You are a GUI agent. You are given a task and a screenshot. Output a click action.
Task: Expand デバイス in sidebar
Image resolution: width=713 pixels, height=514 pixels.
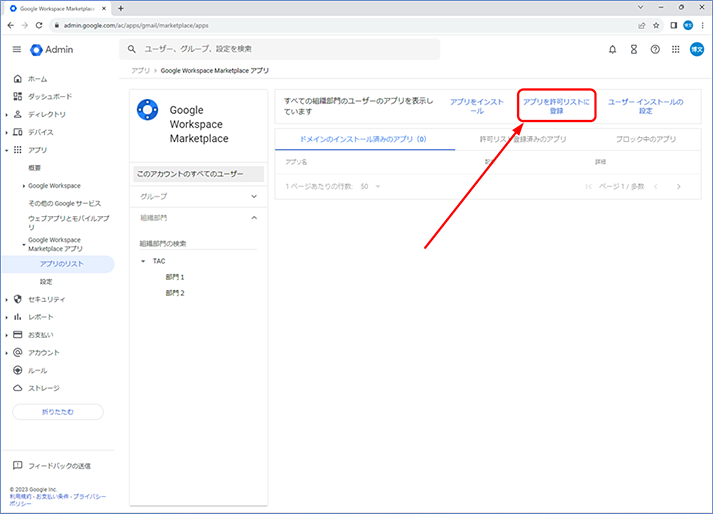(x=6, y=132)
